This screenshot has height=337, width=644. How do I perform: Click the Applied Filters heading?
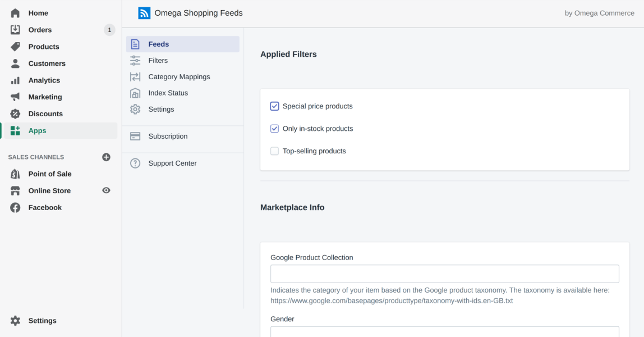click(x=288, y=54)
